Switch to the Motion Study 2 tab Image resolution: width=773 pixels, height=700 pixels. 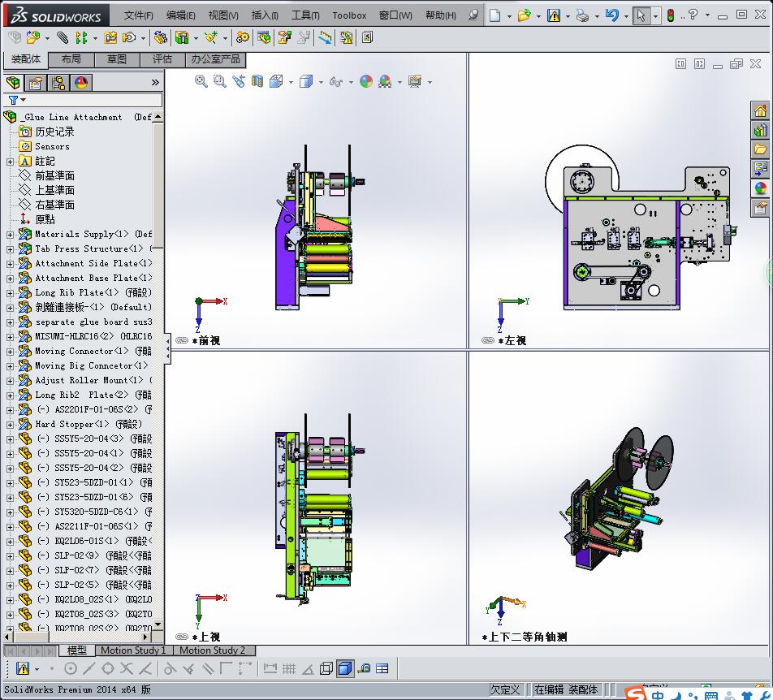point(213,650)
